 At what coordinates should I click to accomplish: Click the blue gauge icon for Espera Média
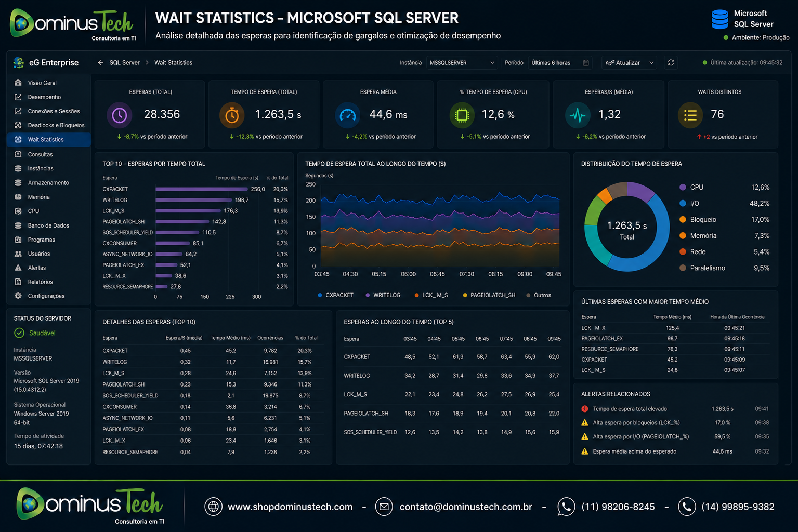coord(347,115)
